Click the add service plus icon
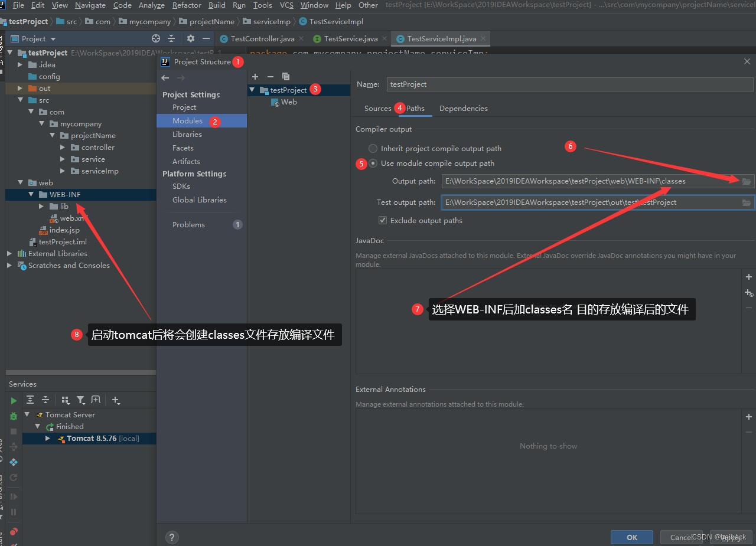Viewport: 756px width, 546px height. 116,400
